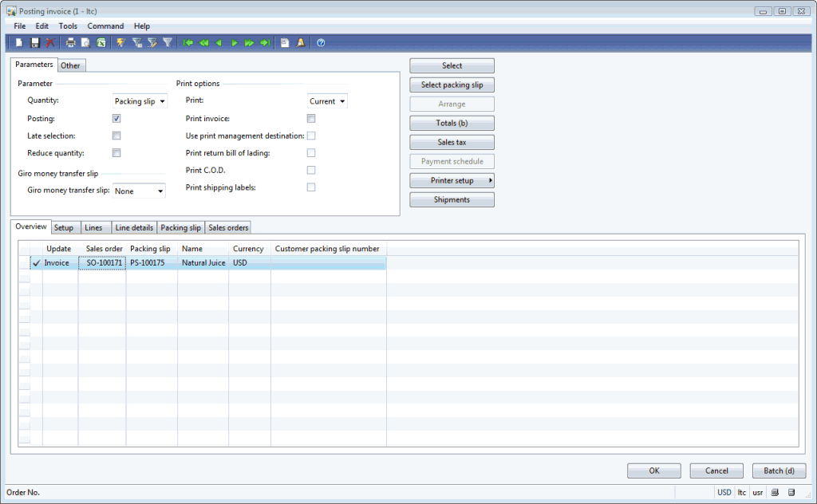Click the Posting invoice window title icon
Screen dimensions: 817x504
tap(11, 11)
